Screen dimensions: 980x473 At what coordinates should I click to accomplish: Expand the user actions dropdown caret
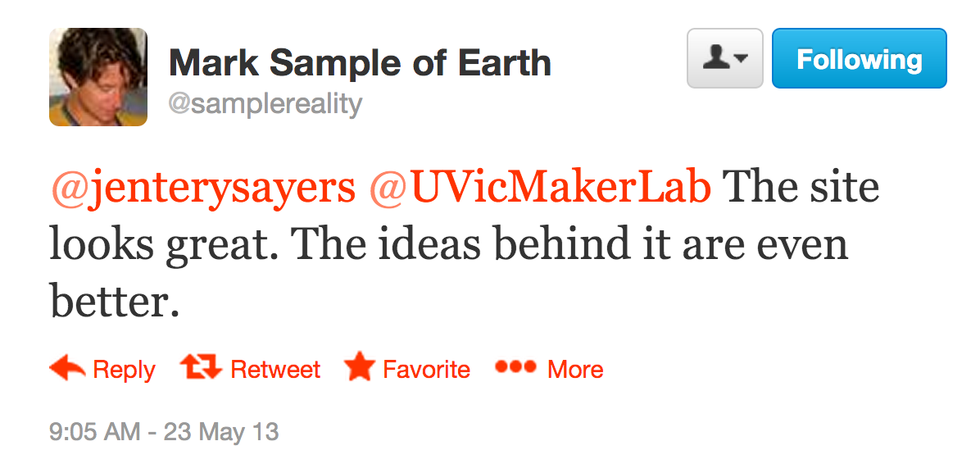[742, 59]
